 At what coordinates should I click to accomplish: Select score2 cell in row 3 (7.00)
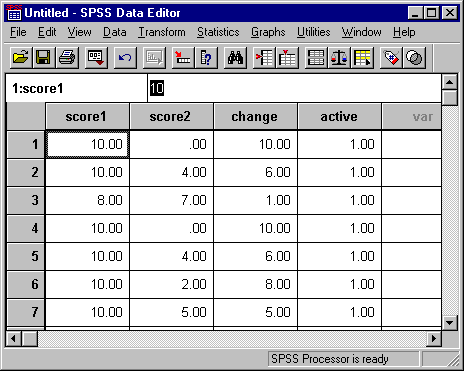(x=171, y=200)
